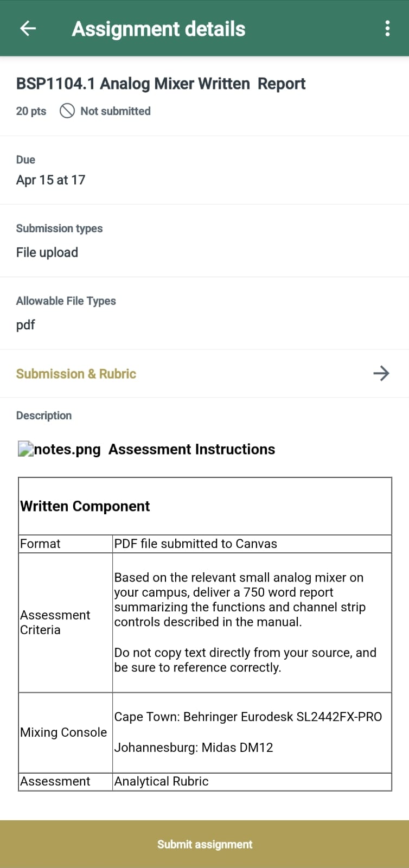Tap the broken notes.png image icon
Image resolution: width=409 pixels, height=868 pixels.
(25, 449)
